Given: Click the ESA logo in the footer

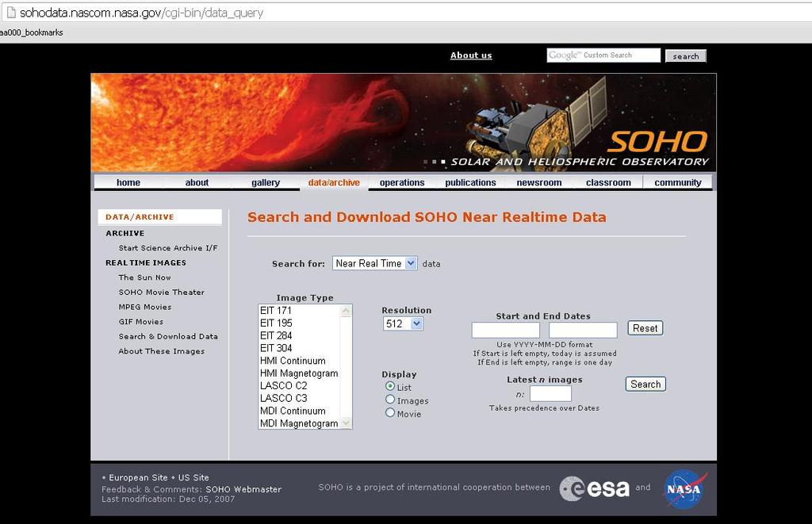Looking at the screenshot, I should 595,488.
